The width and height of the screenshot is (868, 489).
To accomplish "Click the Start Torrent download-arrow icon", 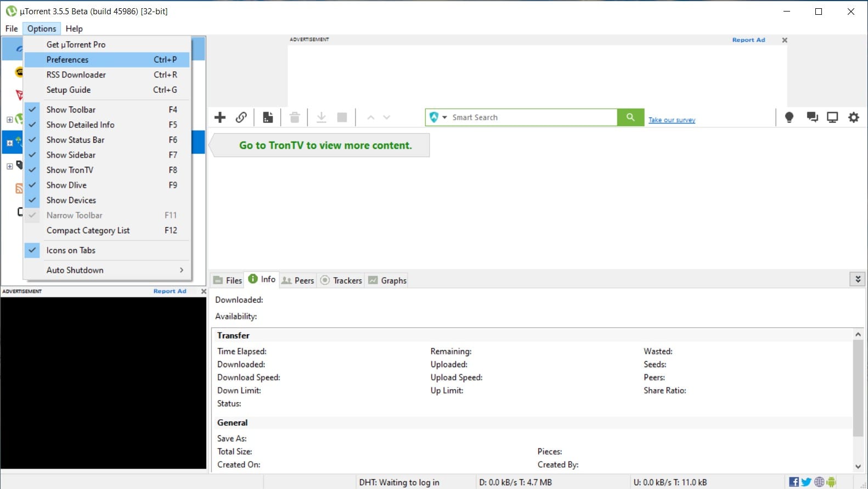I will point(322,117).
